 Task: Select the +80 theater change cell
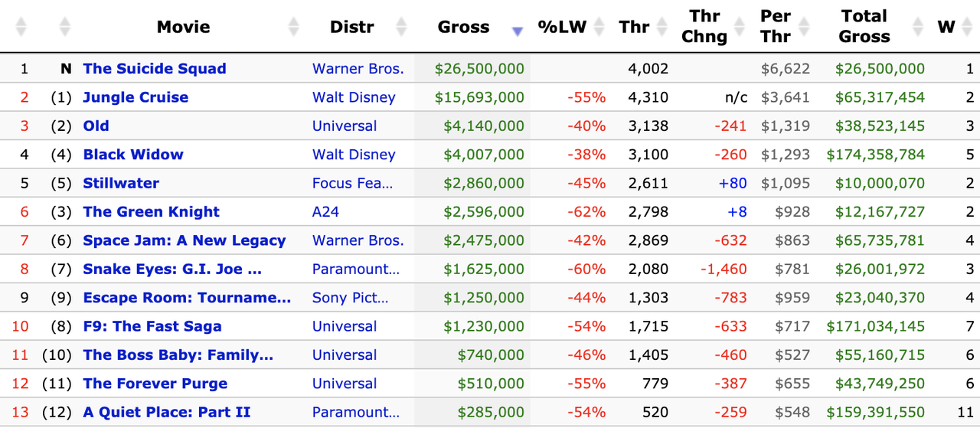point(733,183)
